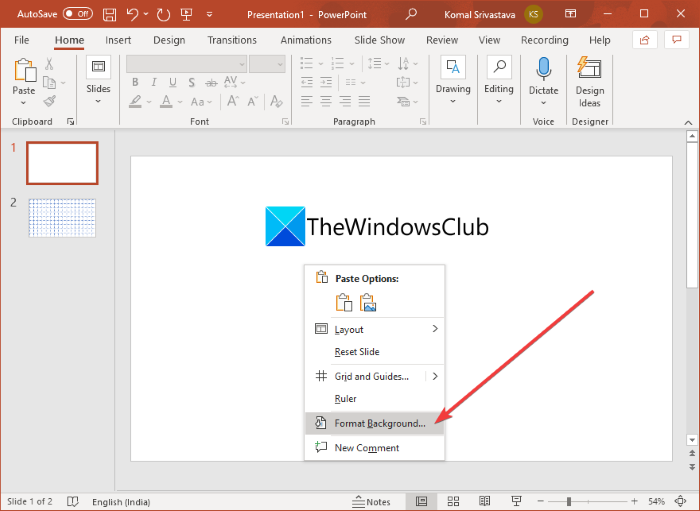The width and height of the screenshot is (700, 511).
Task: Click the zoom slider handle
Action: (x=569, y=502)
